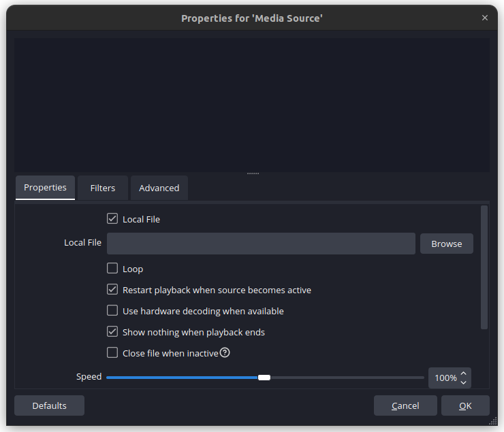Viewport: 504px width, 432px height.
Task: Open the Filters tab
Action: pyautogui.click(x=103, y=188)
